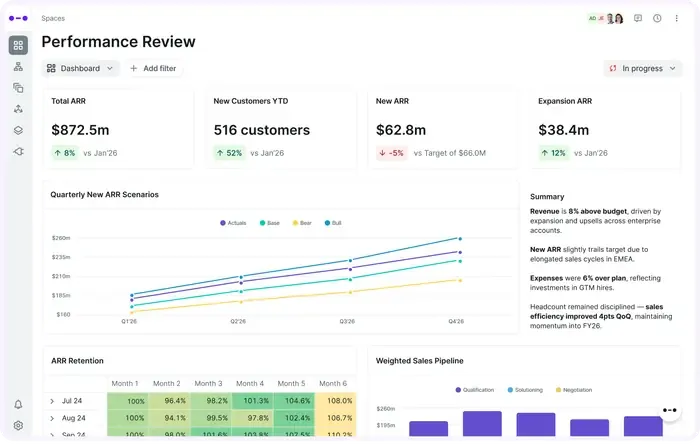
Task: Open the Dashboard view dropdown
Action: point(80,68)
